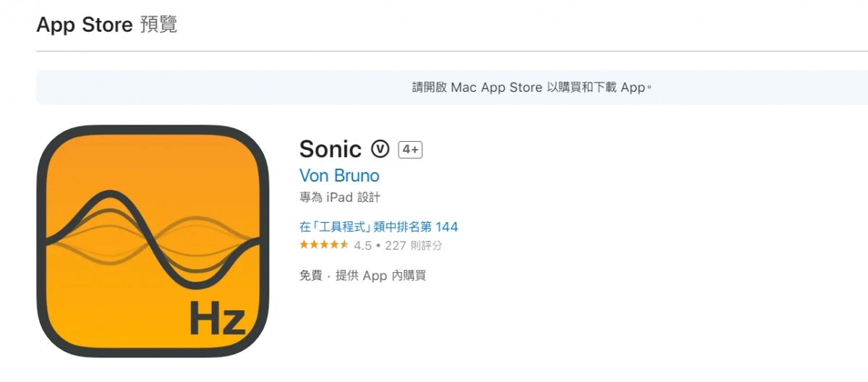Open the Utilities ranking link (排名第 144)

pos(378,226)
